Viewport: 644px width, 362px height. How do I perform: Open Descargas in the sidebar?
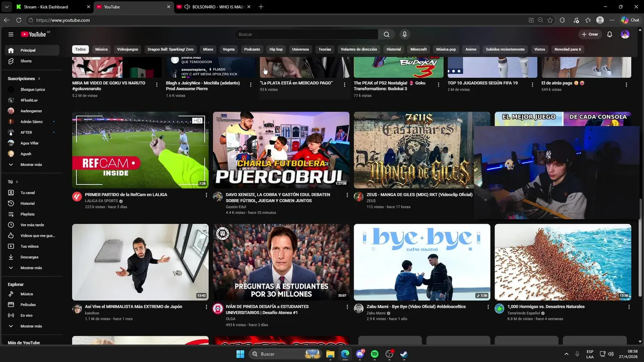pos(32,257)
